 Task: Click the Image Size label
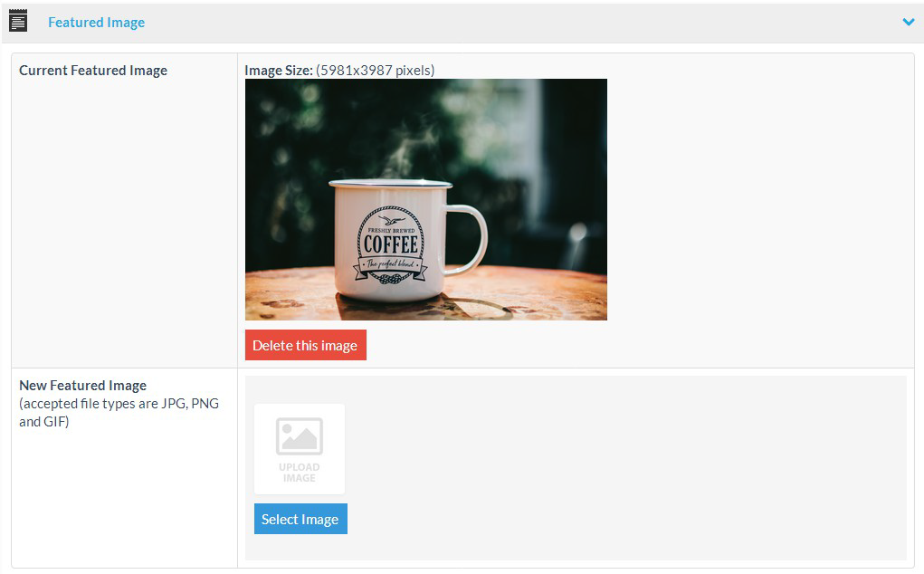(279, 71)
